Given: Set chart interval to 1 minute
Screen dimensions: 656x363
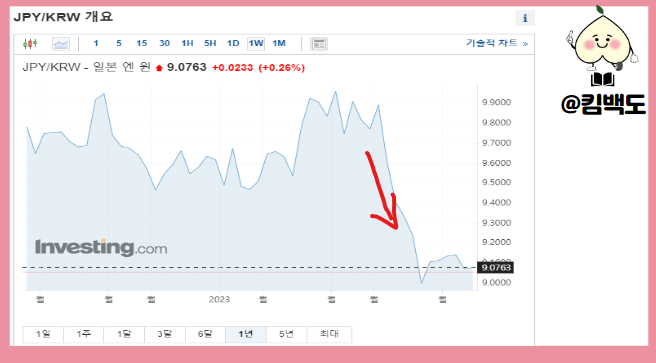Looking at the screenshot, I should click(96, 43).
